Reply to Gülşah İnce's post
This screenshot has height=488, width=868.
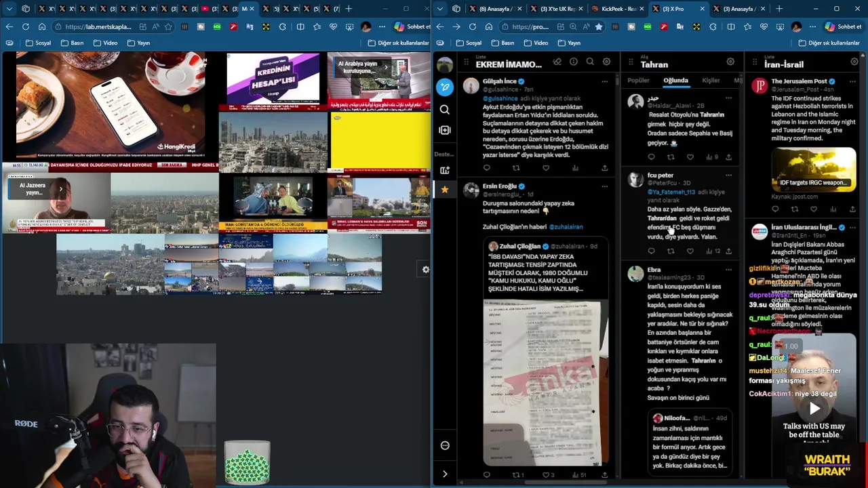pyautogui.click(x=486, y=168)
